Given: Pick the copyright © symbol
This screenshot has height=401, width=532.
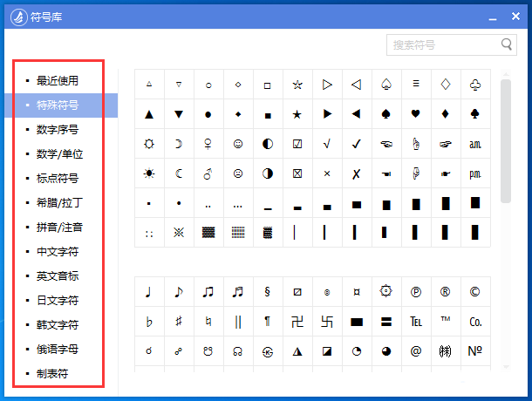Looking at the screenshot, I should point(475,292).
